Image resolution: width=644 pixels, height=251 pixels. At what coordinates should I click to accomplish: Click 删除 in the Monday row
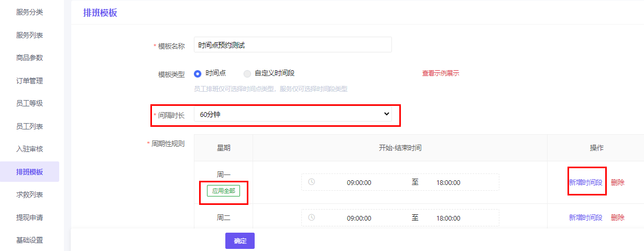pyautogui.click(x=617, y=182)
